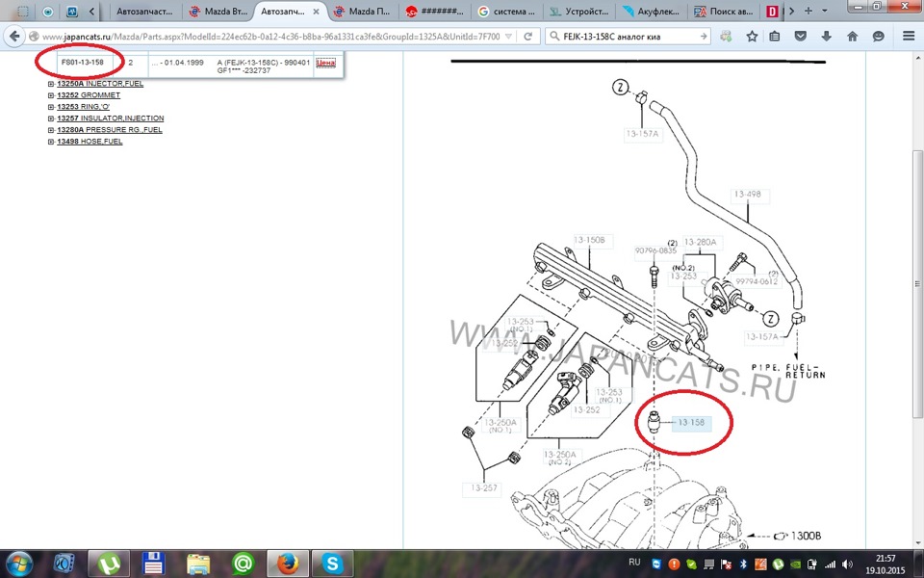This screenshot has height=578, width=924.
Task: Switch to Firefox on the taskbar
Action: [x=288, y=564]
